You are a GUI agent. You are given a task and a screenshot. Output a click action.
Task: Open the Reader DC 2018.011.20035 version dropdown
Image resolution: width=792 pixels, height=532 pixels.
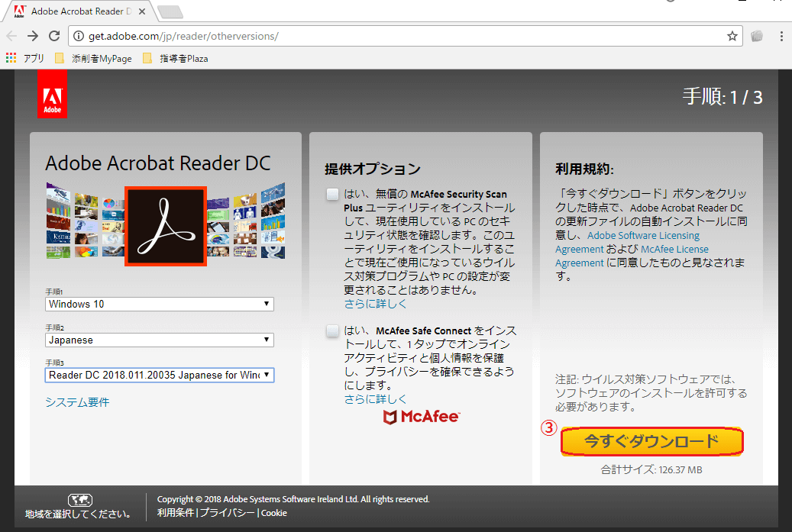pos(160,375)
